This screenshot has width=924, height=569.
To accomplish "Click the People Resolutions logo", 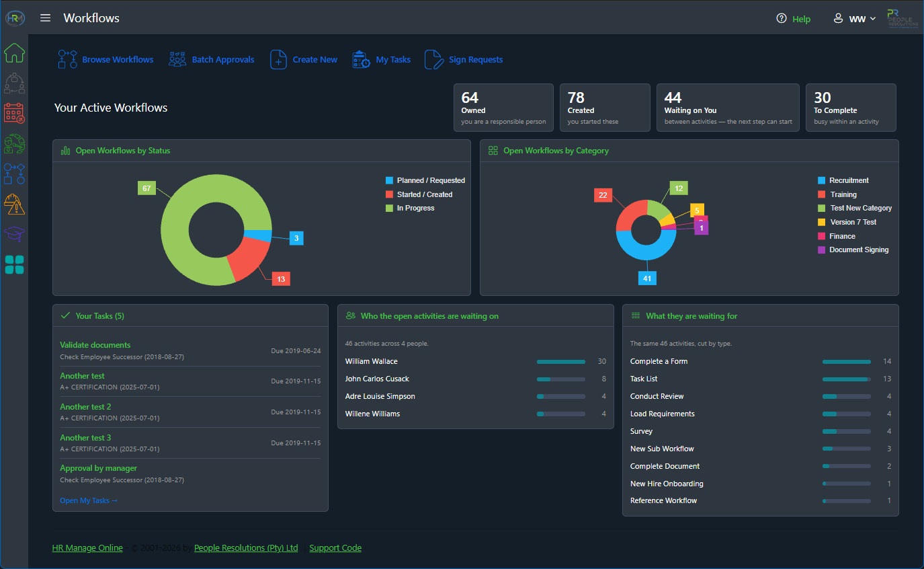I will [x=903, y=18].
